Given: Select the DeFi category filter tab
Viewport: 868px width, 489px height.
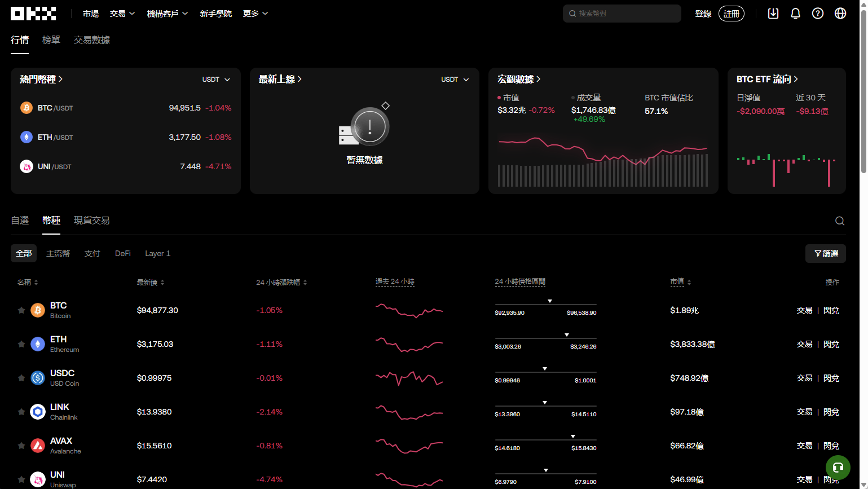Looking at the screenshot, I should pos(122,254).
